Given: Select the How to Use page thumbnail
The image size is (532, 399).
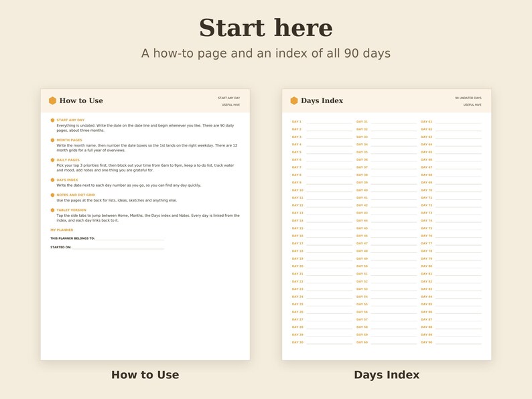Looking at the screenshot, I should point(145,224).
